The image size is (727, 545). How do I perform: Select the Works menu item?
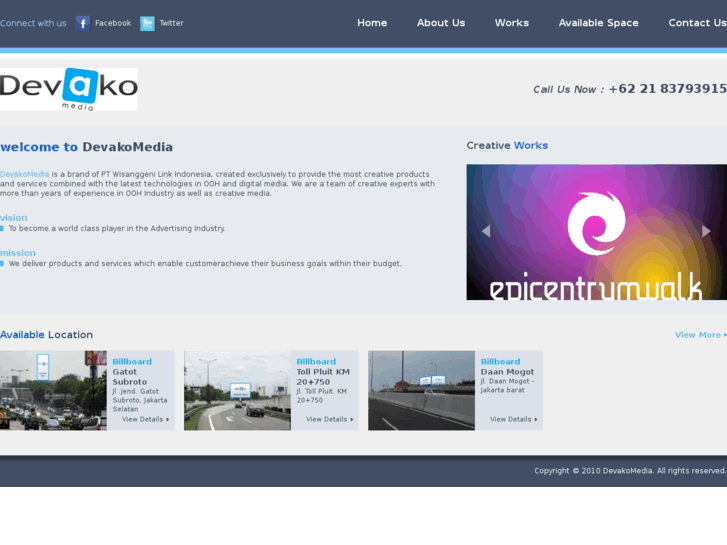(512, 23)
